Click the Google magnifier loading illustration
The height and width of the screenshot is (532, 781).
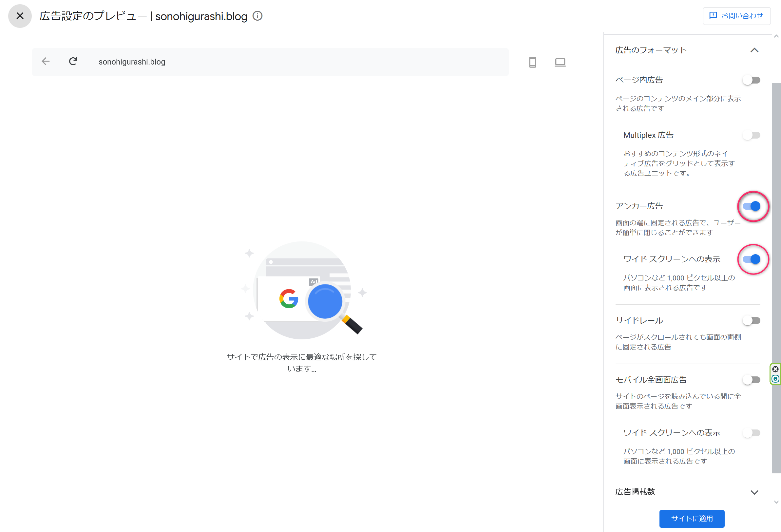[303, 290]
